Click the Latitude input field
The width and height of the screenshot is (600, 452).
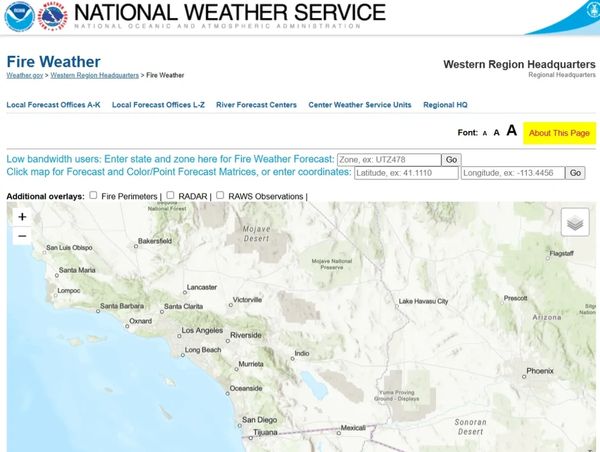coord(406,173)
